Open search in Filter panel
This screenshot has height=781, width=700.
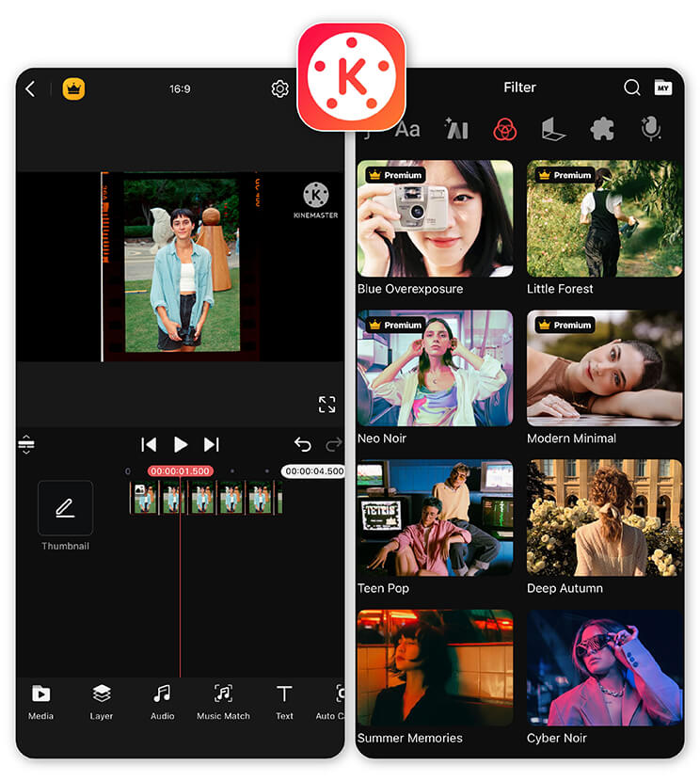pyautogui.click(x=632, y=88)
